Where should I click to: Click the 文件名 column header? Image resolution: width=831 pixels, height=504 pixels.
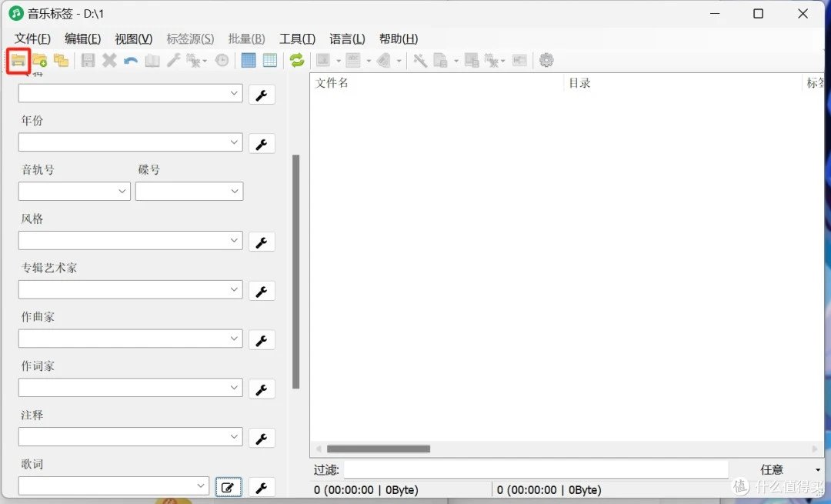click(332, 83)
